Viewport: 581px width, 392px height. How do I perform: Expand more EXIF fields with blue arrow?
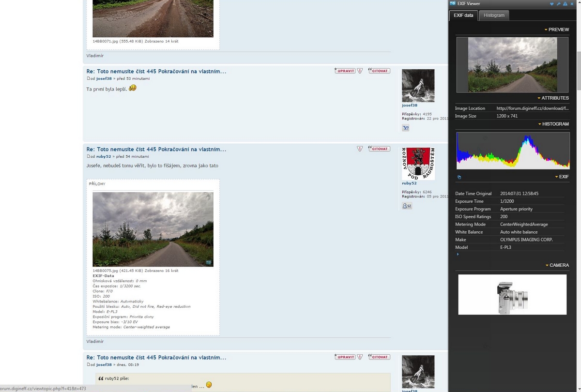(x=457, y=254)
